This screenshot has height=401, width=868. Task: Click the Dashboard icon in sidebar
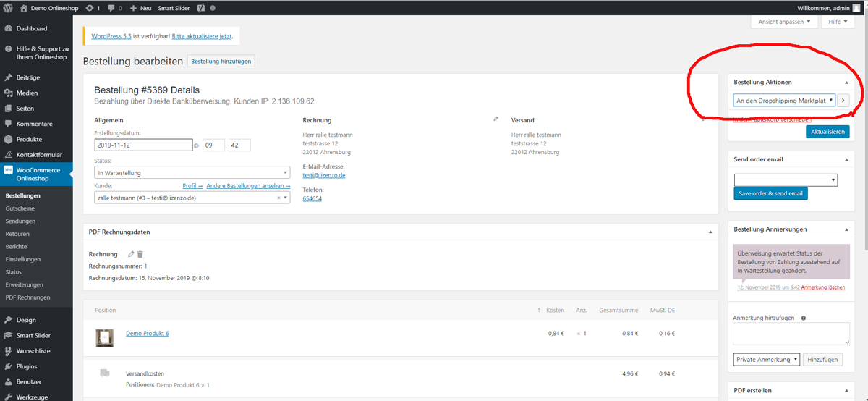8,28
